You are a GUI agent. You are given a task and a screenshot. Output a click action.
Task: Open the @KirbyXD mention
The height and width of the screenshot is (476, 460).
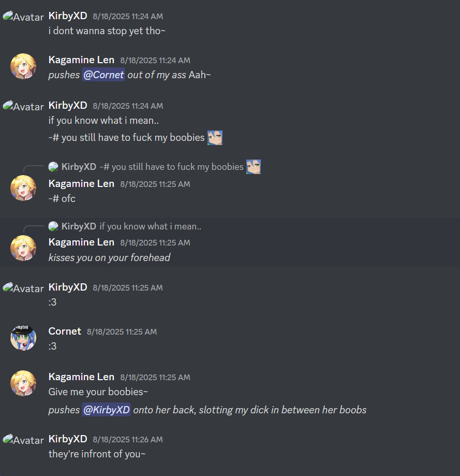(x=107, y=410)
